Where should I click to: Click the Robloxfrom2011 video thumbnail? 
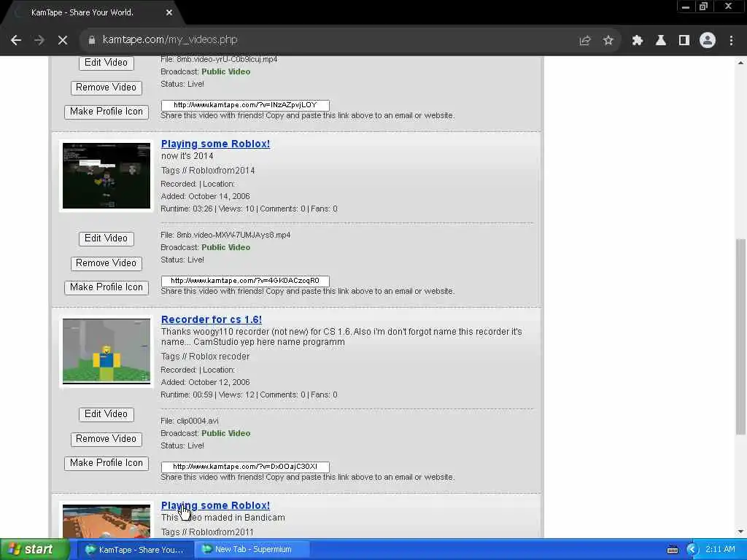[107, 521]
